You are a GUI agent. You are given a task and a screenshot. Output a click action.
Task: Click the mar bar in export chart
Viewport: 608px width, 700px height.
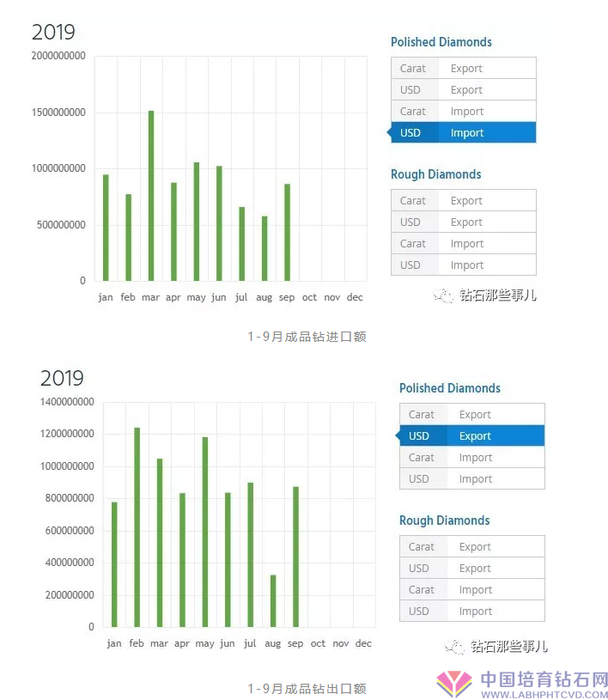coord(160,543)
